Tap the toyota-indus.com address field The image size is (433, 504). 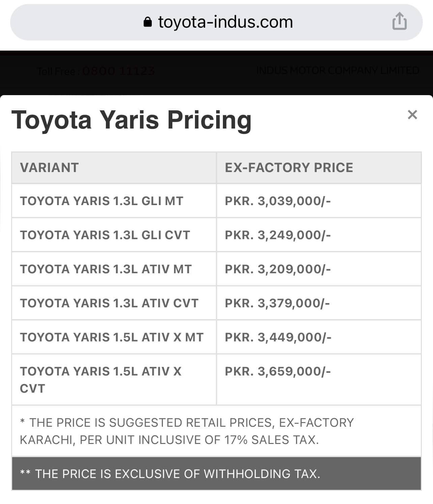pyautogui.click(x=216, y=22)
